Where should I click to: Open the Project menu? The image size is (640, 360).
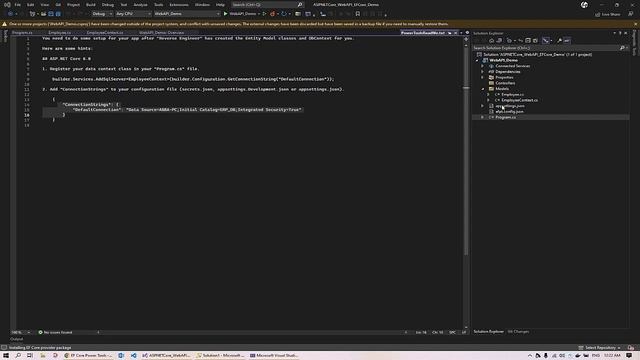73,5
